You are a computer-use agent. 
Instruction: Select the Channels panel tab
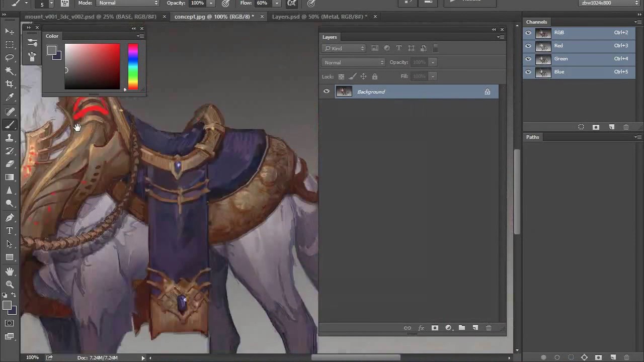(x=537, y=22)
